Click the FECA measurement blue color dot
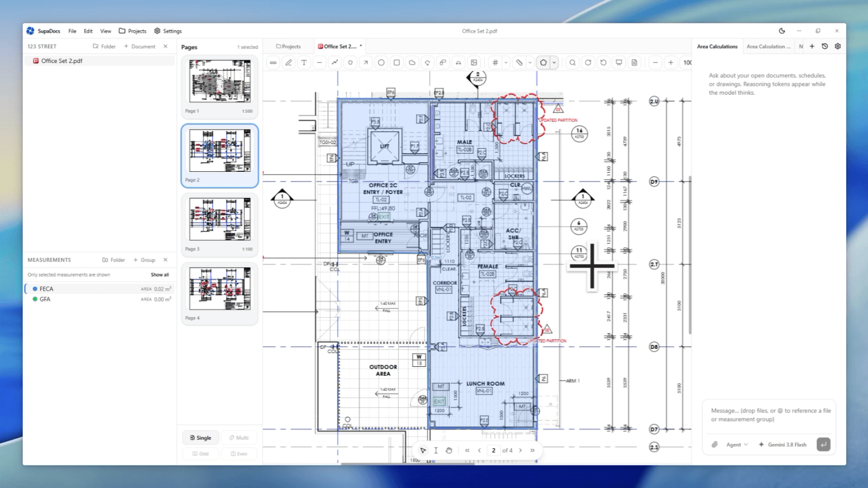868x488 pixels. [x=35, y=289]
